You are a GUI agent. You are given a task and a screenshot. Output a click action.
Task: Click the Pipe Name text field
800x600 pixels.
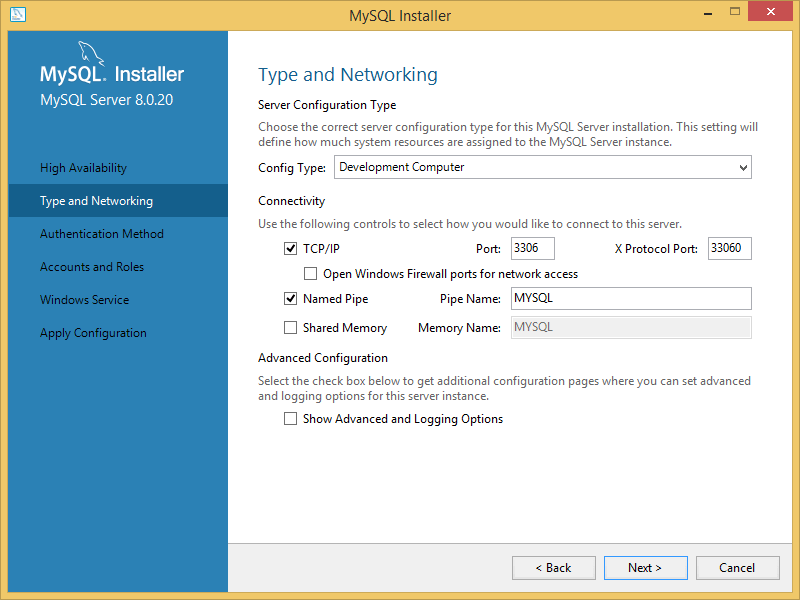pos(631,298)
